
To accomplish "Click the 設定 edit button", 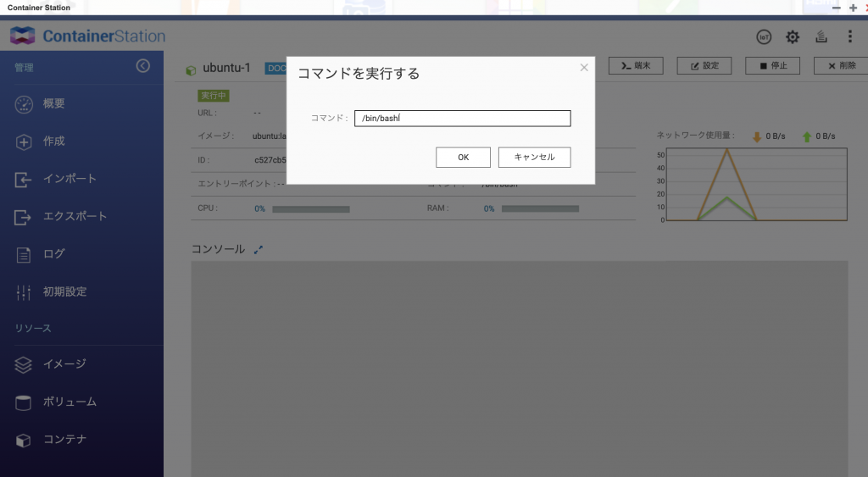I will pyautogui.click(x=704, y=66).
